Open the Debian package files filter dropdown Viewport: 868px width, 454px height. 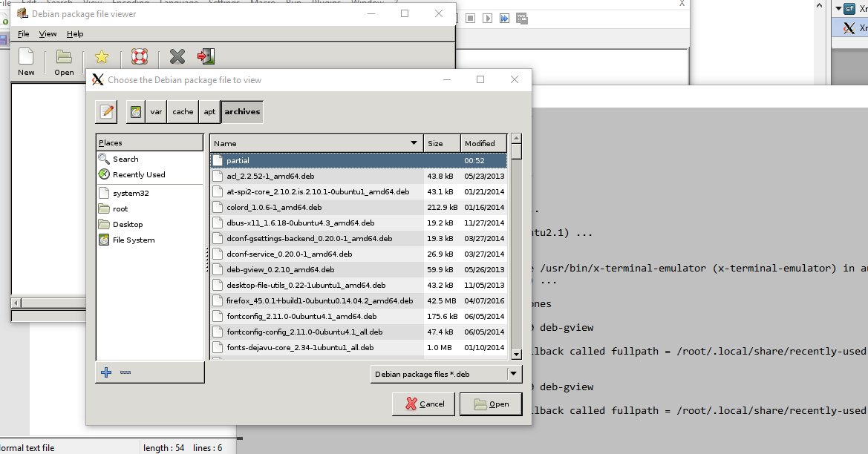pos(446,374)
